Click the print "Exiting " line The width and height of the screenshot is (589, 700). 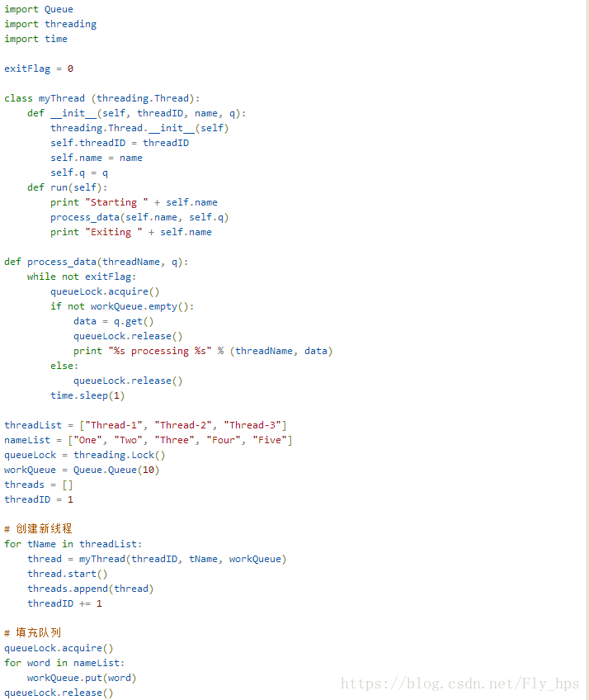[x=131, y=232]
